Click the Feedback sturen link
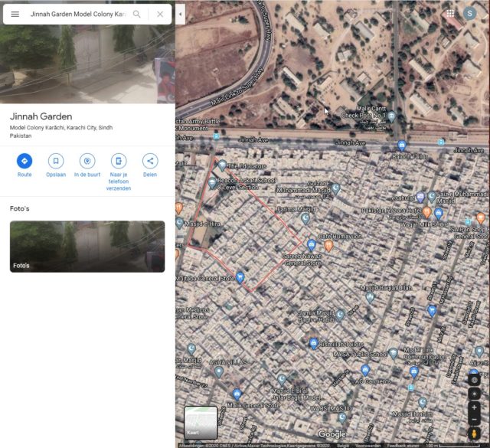490x448 pixels. [403, 446]
